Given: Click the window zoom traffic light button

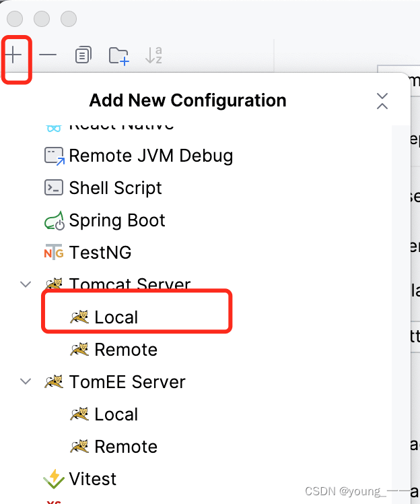Looking at the screenshot, I should point(69,19).
